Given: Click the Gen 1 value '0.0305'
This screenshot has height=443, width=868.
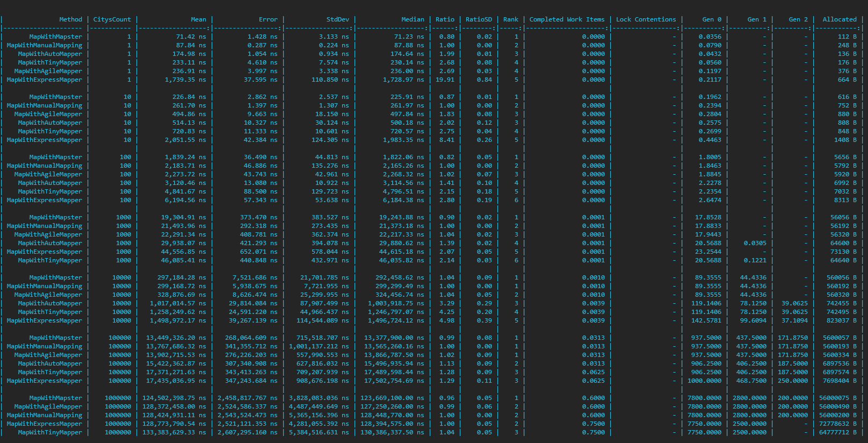Looking at the screenshot, I should tap(755, 243).
